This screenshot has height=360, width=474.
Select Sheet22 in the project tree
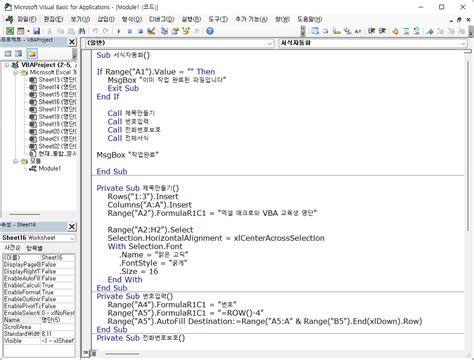pyautogui.click(x=53, y=146)
